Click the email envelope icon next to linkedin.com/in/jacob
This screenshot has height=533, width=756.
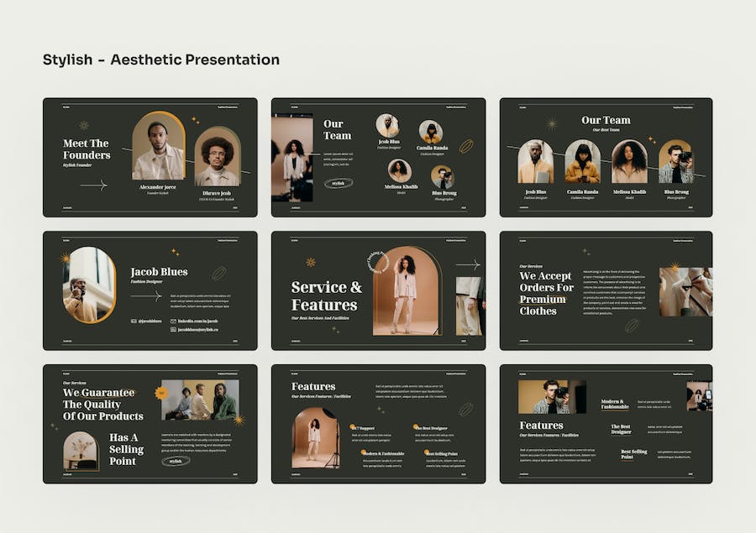173,321
